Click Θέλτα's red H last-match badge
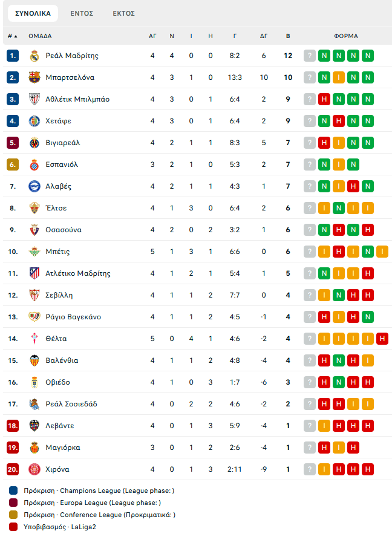The height and width of the screenshot is (534, 392). coord(382,339)
